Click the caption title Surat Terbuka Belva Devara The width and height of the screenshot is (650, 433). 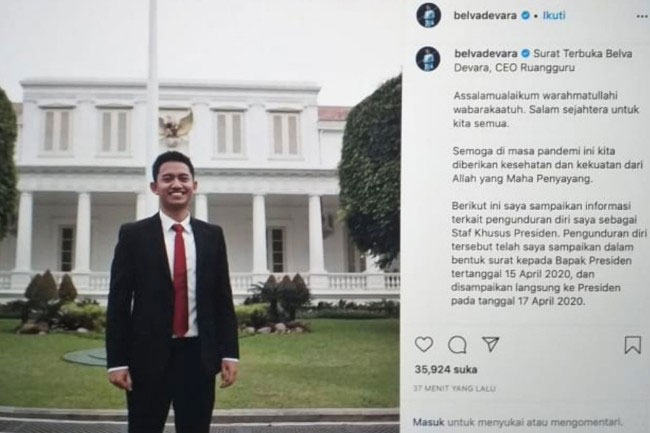tap(543, 60)
